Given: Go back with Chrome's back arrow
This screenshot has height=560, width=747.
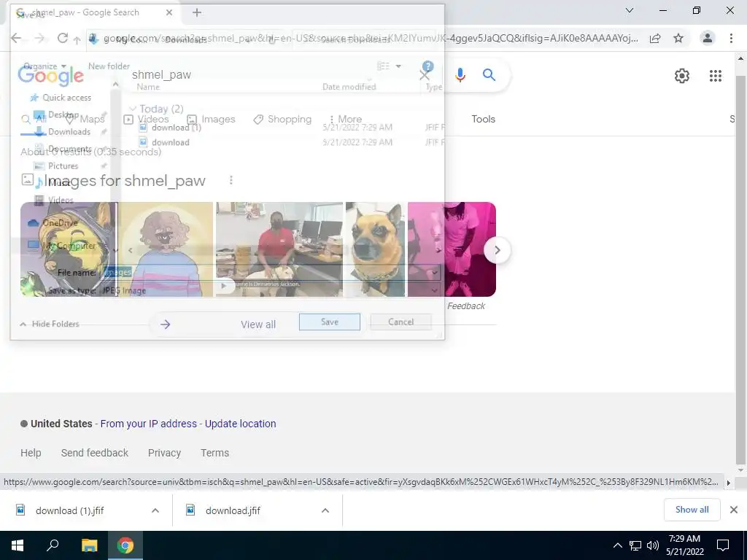Looking at the screenshot, I should (x=16, y=38).
